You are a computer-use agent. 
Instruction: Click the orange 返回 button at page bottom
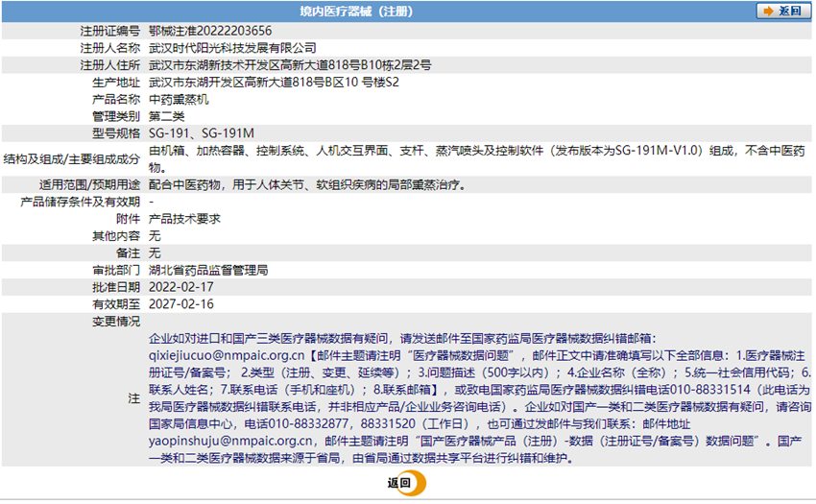[x=406, y=483]
